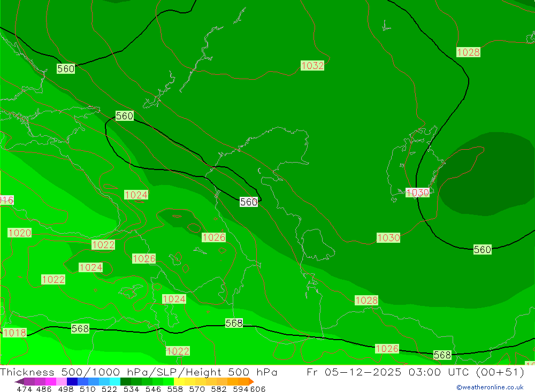This screenshot has height=392, width=535.
Task: Click the legend value 486
Action: [44, 389]
